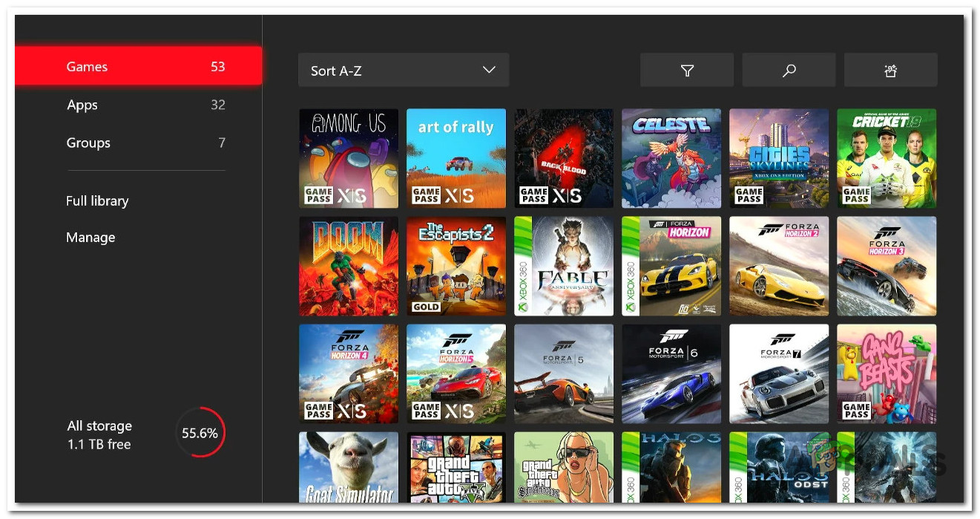Select the Forza Motorsport 5 tile

tap(564, 373)
